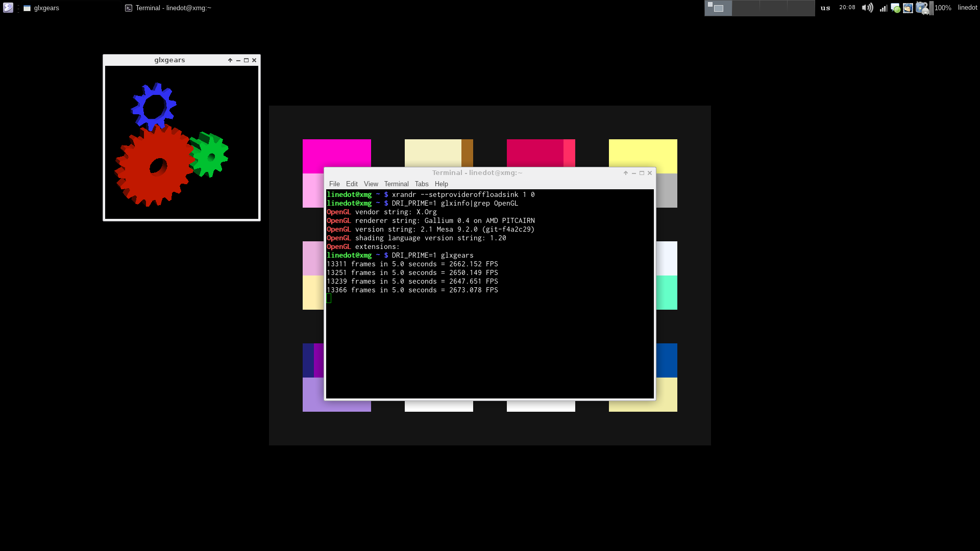Open the View menu in Terminal
This screenshot has width=980, height=551.
click(x=371, y=184)
